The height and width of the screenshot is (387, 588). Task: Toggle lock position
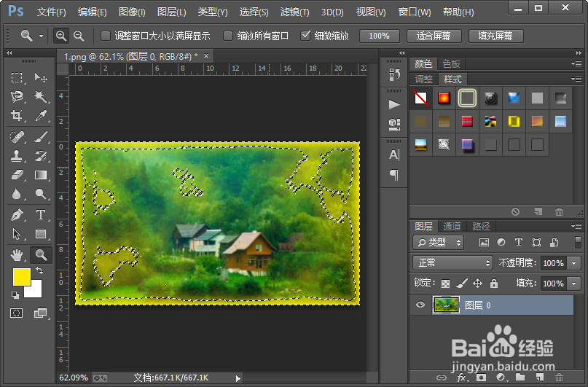[x=477, y=284]
